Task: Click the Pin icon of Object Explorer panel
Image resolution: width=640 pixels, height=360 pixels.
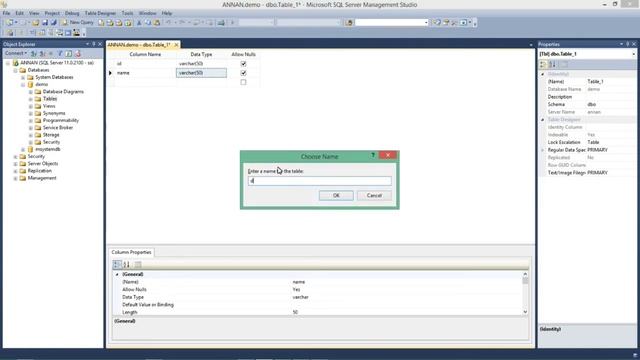Action: (93, 44)
